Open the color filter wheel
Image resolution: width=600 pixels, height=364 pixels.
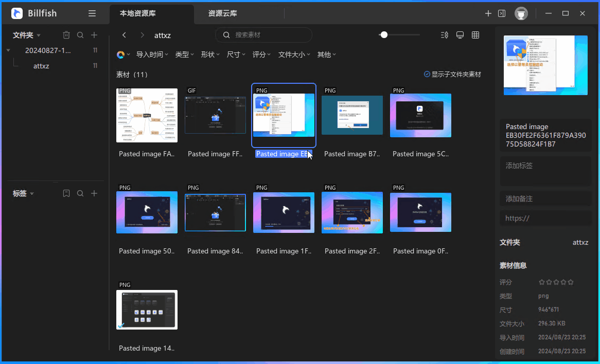pyautogui.click(x=120, y=54)
